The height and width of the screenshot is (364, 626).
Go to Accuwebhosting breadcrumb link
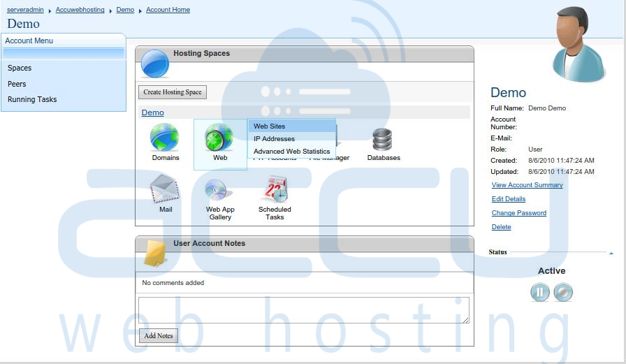80,10
